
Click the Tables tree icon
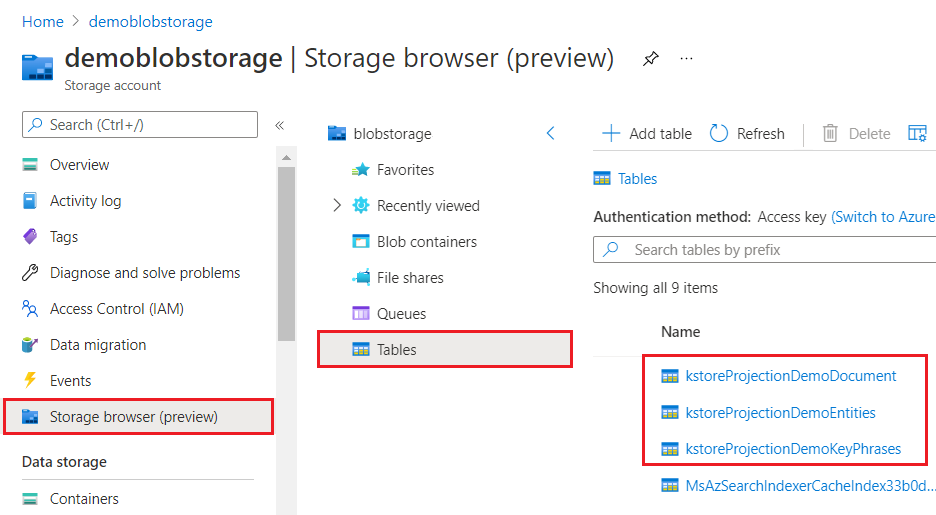point(361,350)
